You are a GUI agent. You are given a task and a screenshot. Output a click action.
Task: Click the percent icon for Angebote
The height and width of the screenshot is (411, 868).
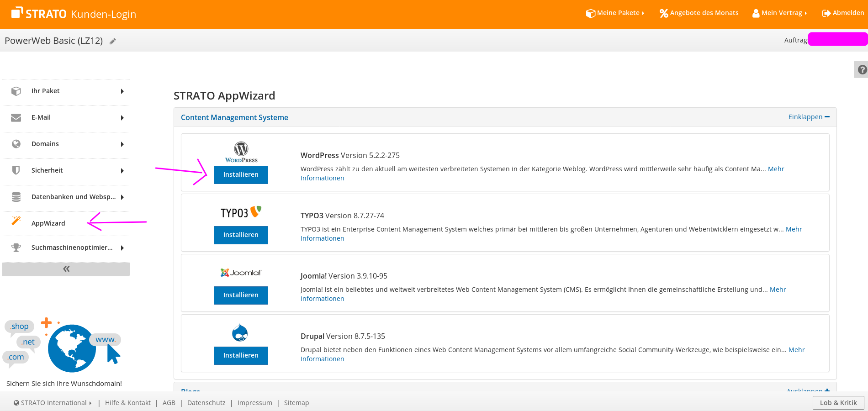pyautogui.click(x=664, y=13)
